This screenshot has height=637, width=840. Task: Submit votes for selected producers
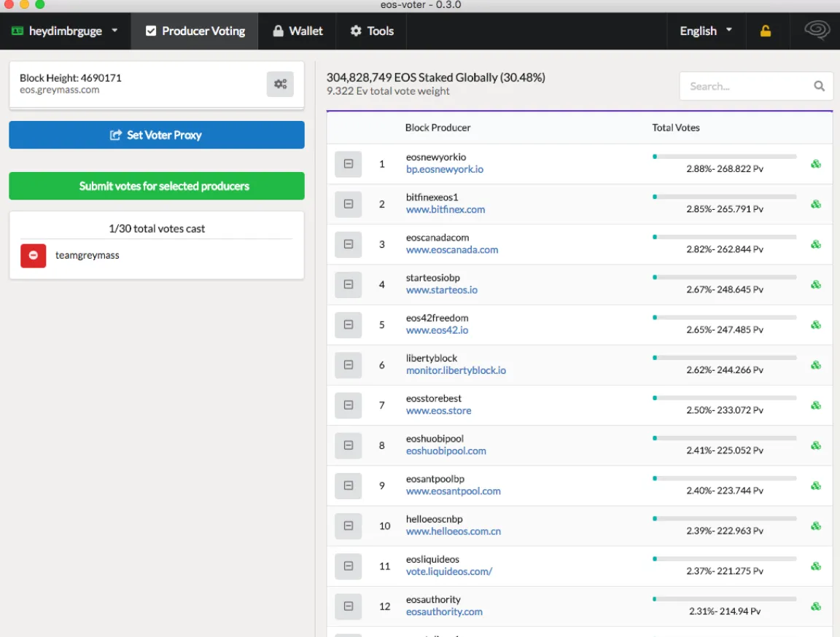click(157, 186)
